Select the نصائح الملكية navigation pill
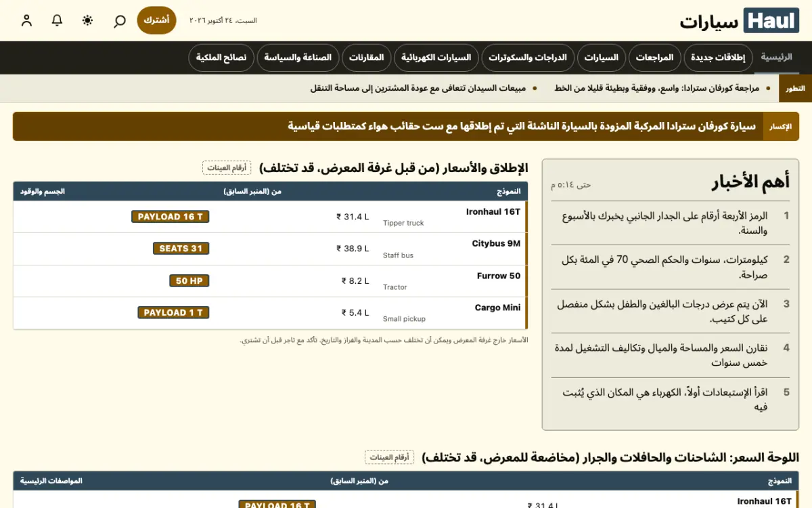812x508 pixels. coord(221,58)
